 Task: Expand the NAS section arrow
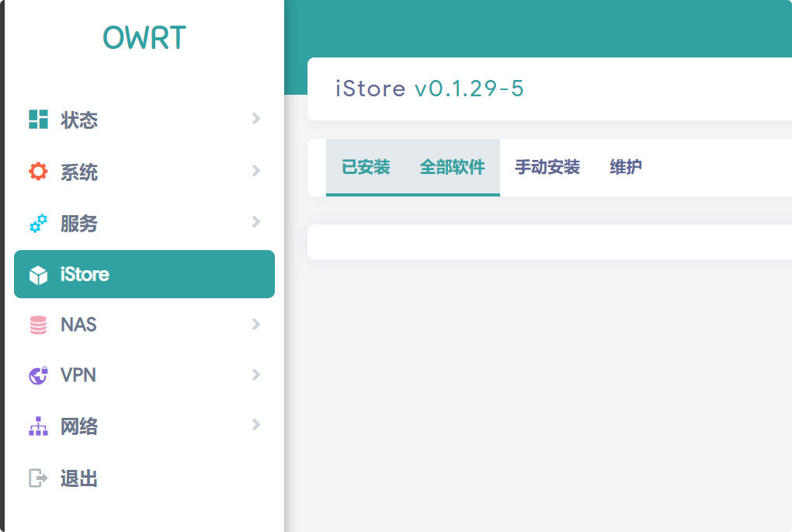coord(256,324)
